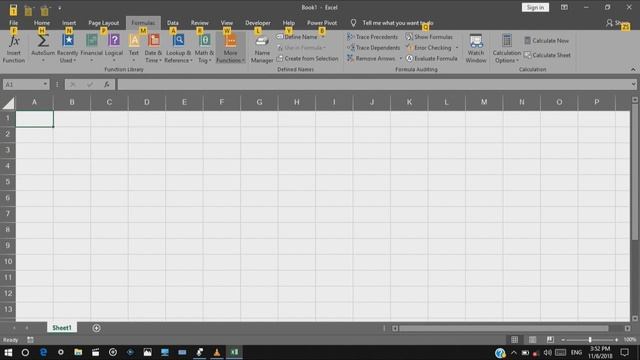Image resolution: width=640 pixels, height=360 pixels.
Task: Click the formula bar fx button
Action: (x=107, y=84)
